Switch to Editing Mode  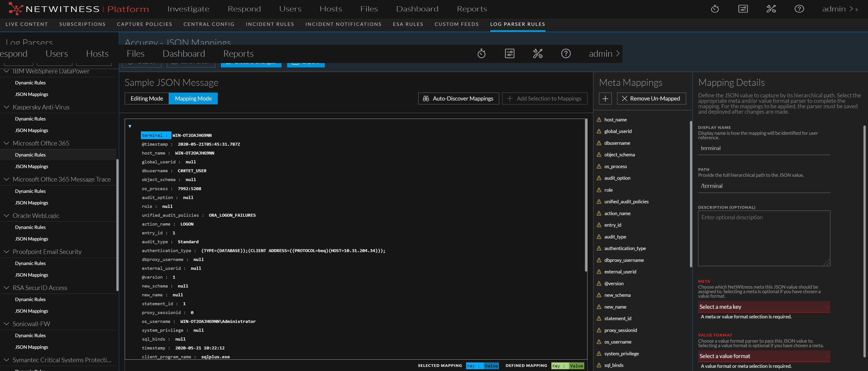tap(147, 98)
